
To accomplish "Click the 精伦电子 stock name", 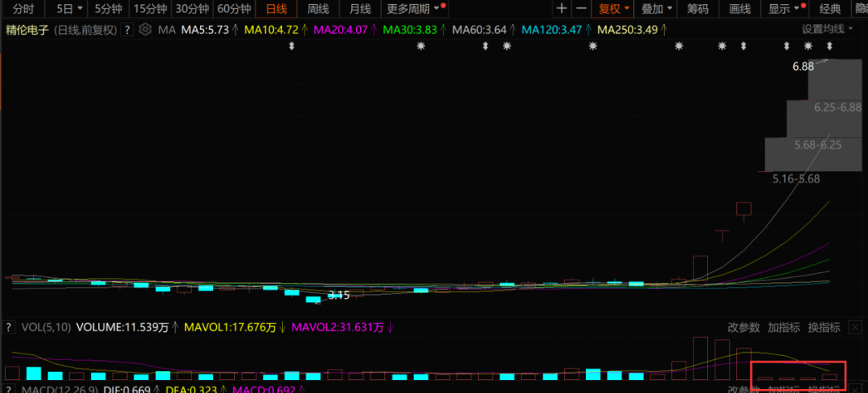I will click(27, 30).
